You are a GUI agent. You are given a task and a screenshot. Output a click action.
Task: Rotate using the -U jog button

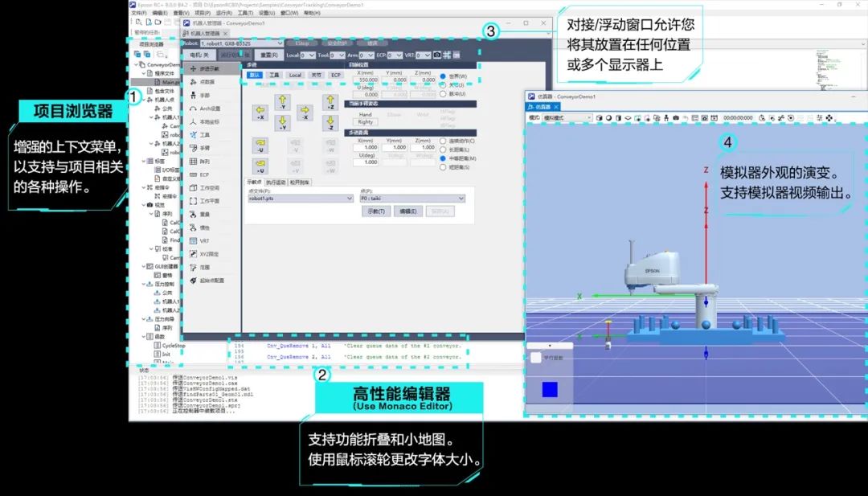pos(260,146)
